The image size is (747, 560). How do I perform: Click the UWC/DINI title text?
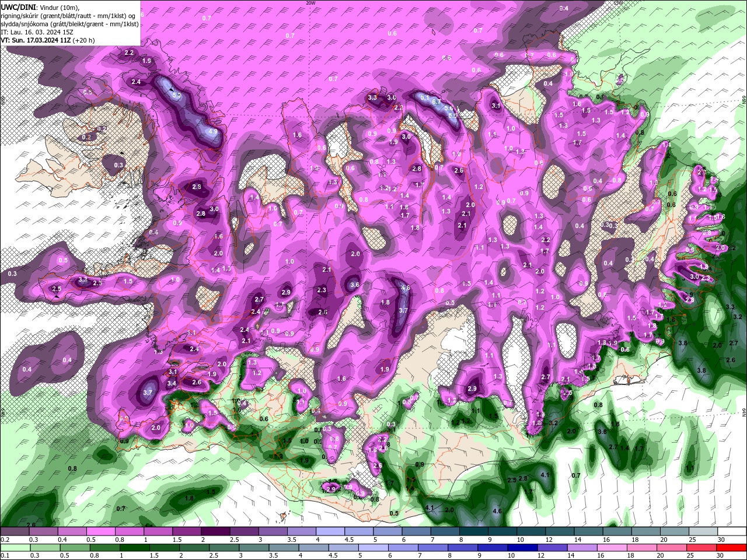(18, 7)
